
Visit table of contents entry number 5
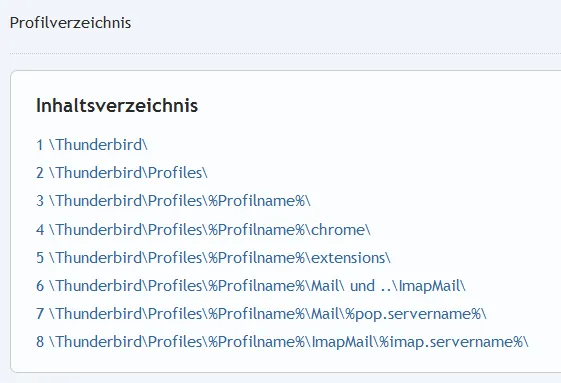213,257
